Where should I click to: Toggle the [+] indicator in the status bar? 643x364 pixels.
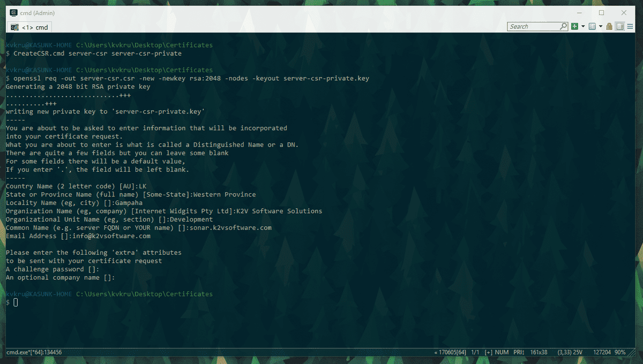[x=489, y=352]
